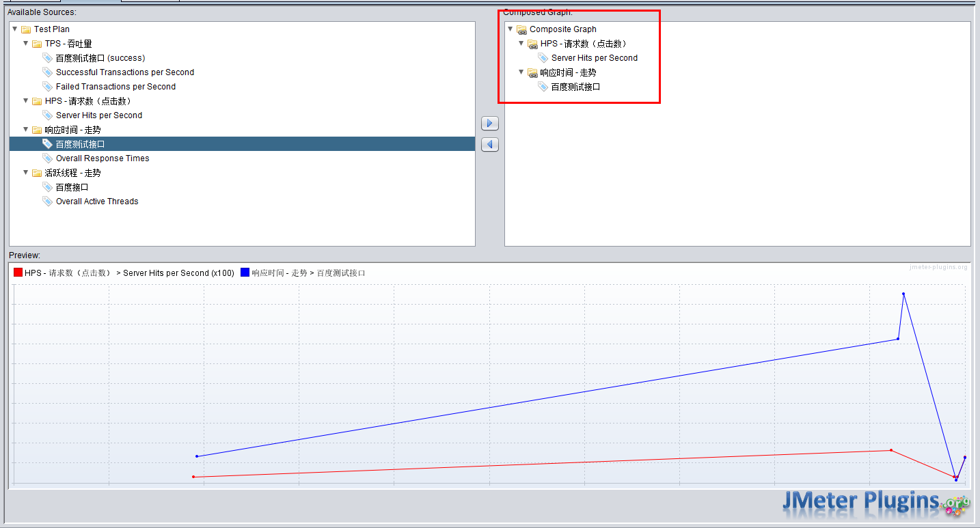Click the tag icon next to Overall Response Times

pos(48,158)
